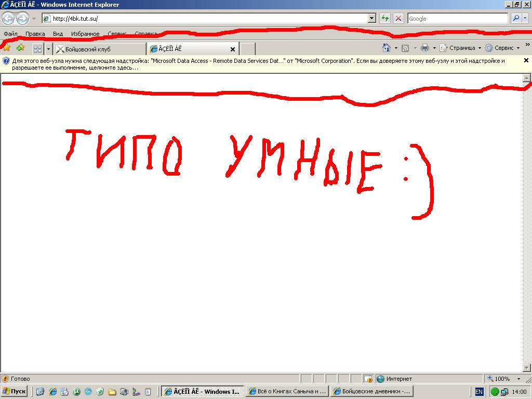Click the Refresh page icon

coord(385,18)
